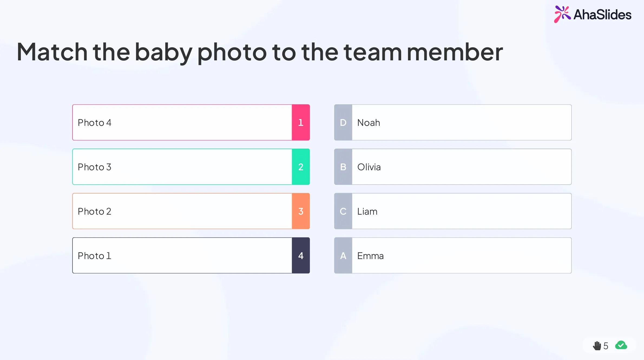Click the green cloud saved checkmark icon
The width and height of the screenshot is (644, 360).
point(621,345)
